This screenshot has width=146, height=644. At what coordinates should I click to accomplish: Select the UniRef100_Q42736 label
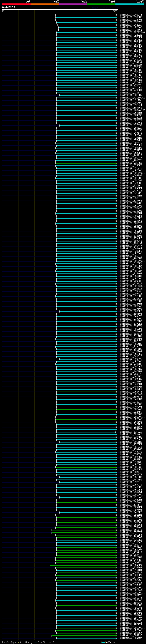click(x=131, y=60)
